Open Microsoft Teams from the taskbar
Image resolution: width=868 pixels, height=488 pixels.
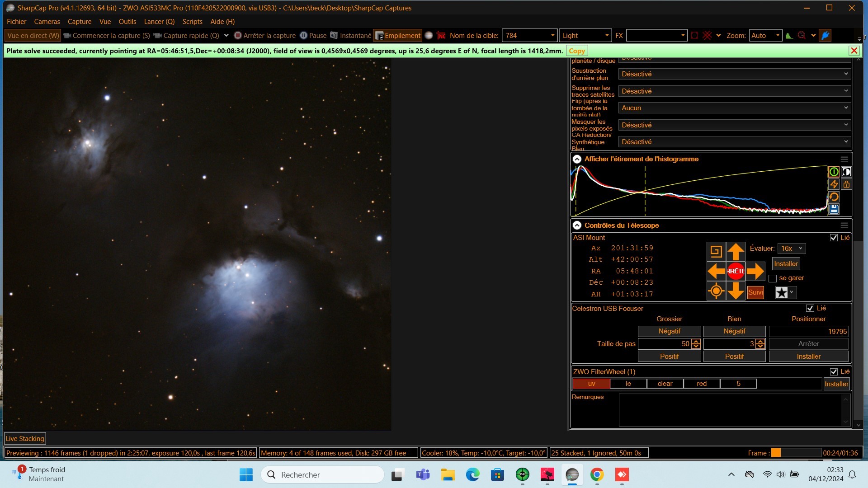click(x=423, y=475)
